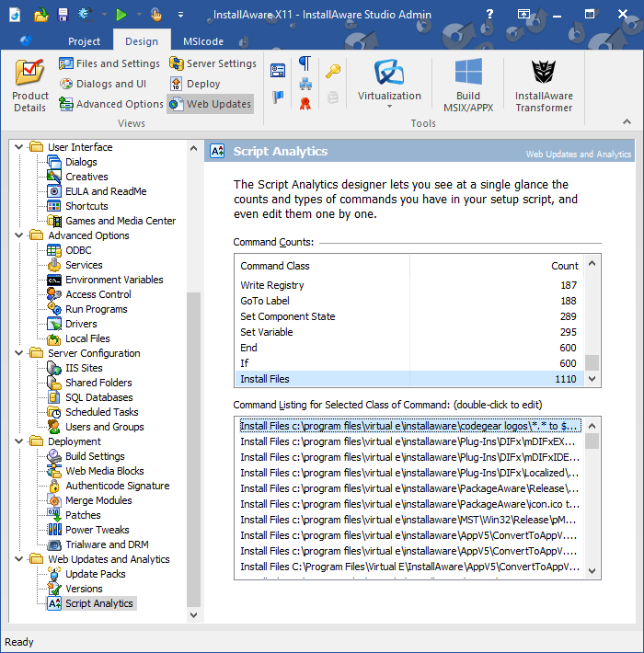Open Dialogs and UI view
The width and height of the screenshot is (644, 653).
coord(102,84)
